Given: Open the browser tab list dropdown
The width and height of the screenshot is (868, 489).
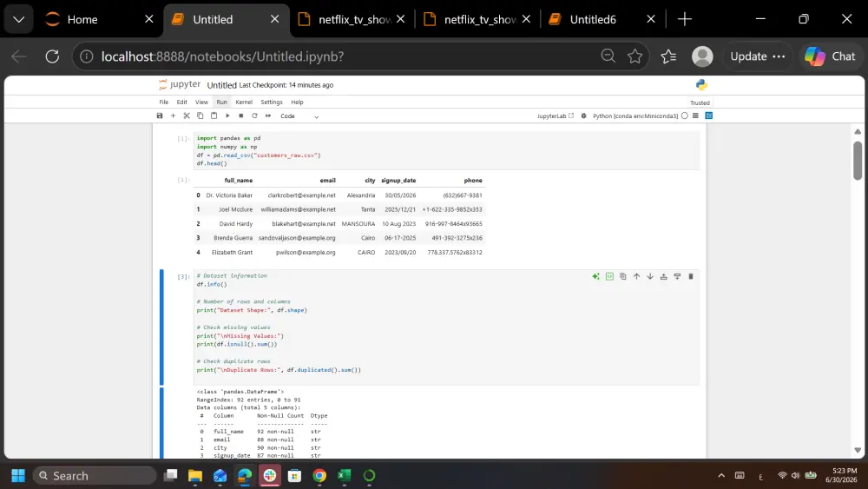Looking at the screenshot, I should [x=19, y=19].
